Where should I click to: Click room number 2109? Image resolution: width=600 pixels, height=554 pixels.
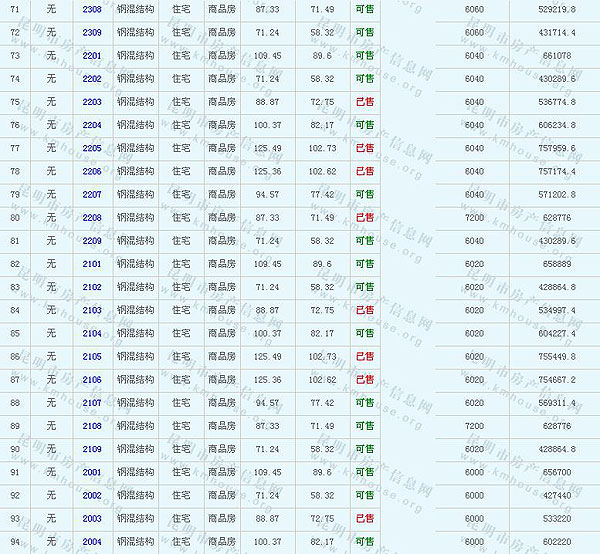coord(92,449)
